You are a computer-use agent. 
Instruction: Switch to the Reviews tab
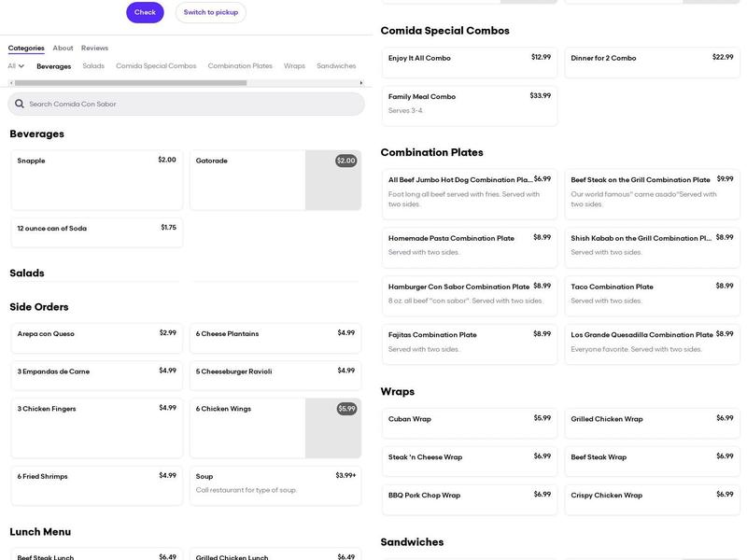94,48
